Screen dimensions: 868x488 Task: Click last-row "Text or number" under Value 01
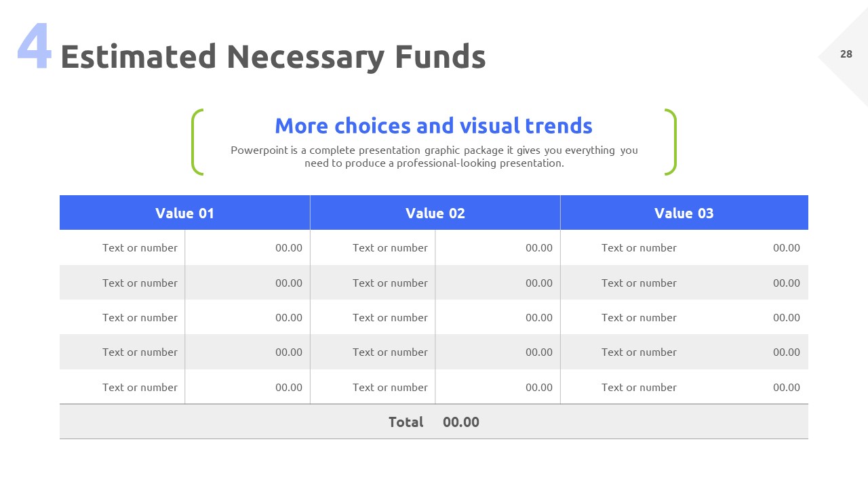coord(140,388)
